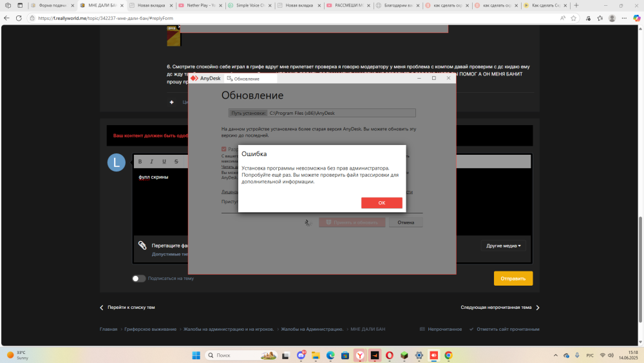Open the tab actions vertical tabs icon

(20, 5)
